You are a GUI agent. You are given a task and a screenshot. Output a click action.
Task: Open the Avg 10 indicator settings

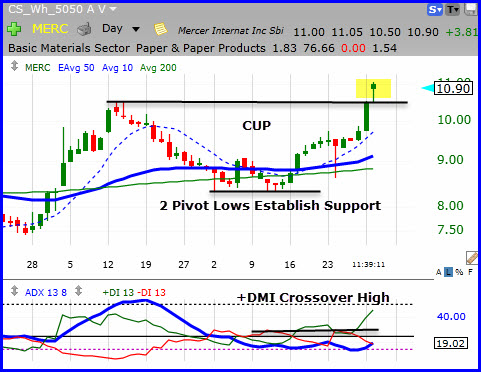click(x=117, y=68)
